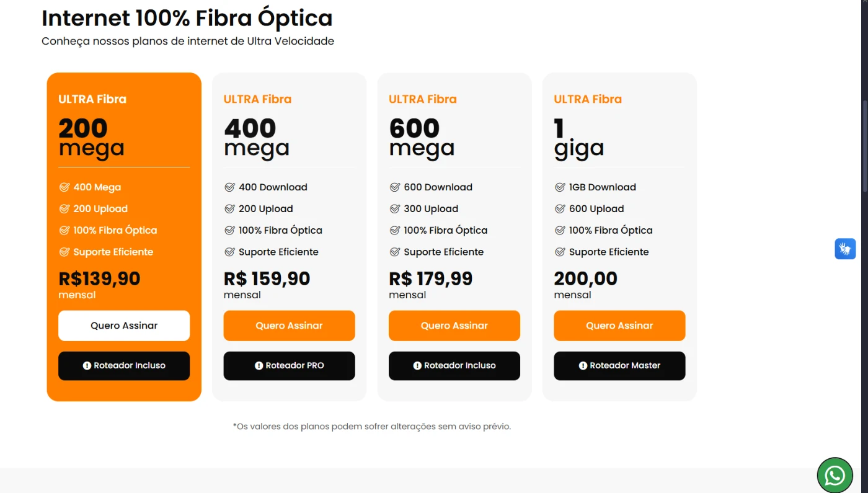Click checkmark icon next to 1GB Download

(x=560, y=187)
